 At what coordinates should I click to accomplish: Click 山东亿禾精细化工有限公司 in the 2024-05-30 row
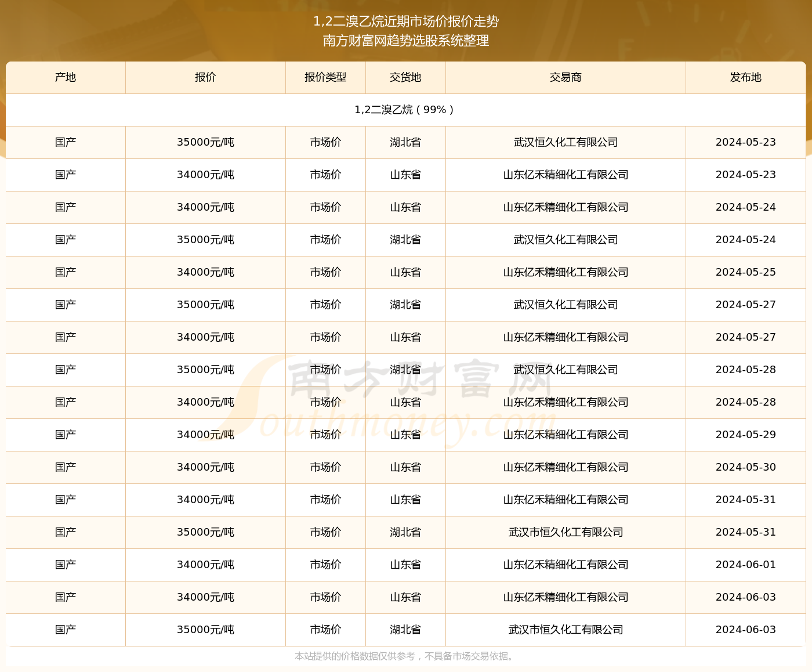[565, 467]
